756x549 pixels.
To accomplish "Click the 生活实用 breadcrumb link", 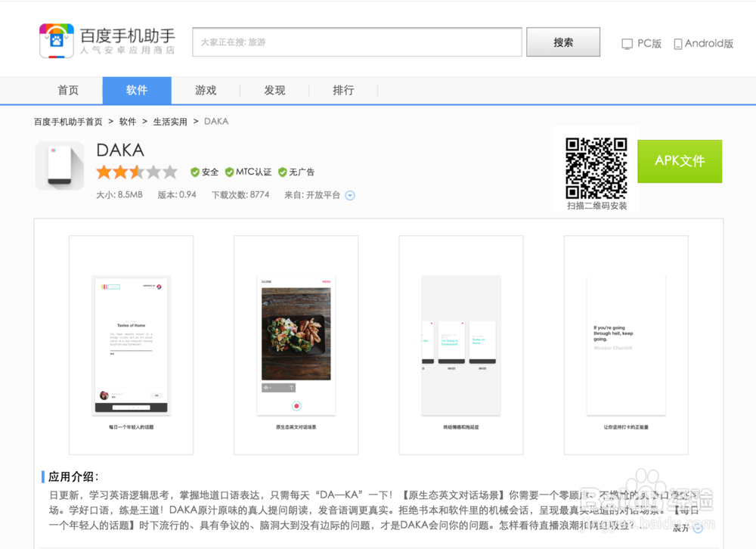I will [x=170, y=122].
